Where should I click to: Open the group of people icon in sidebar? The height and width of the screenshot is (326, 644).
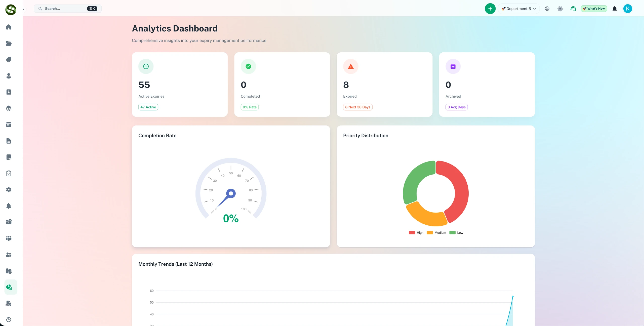tap(9, 238)
